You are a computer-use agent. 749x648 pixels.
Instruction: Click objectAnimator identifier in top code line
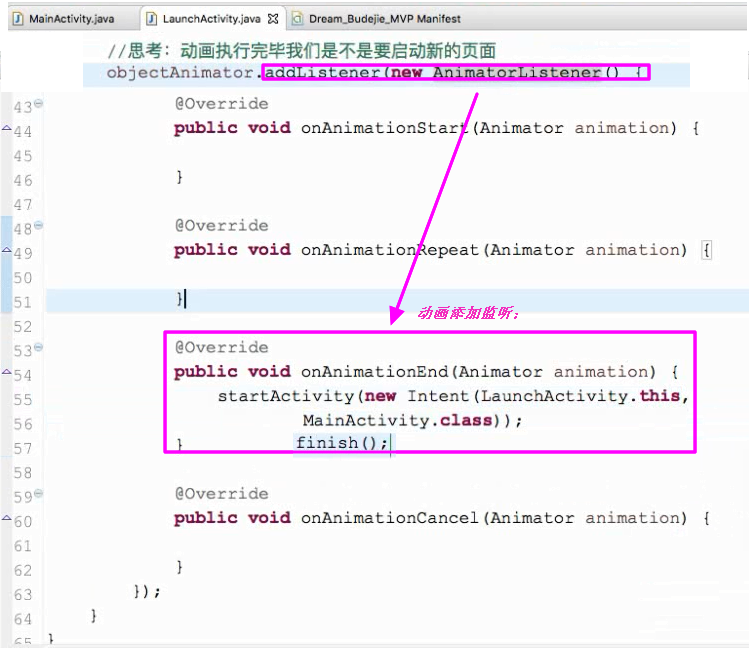[180, 73]
